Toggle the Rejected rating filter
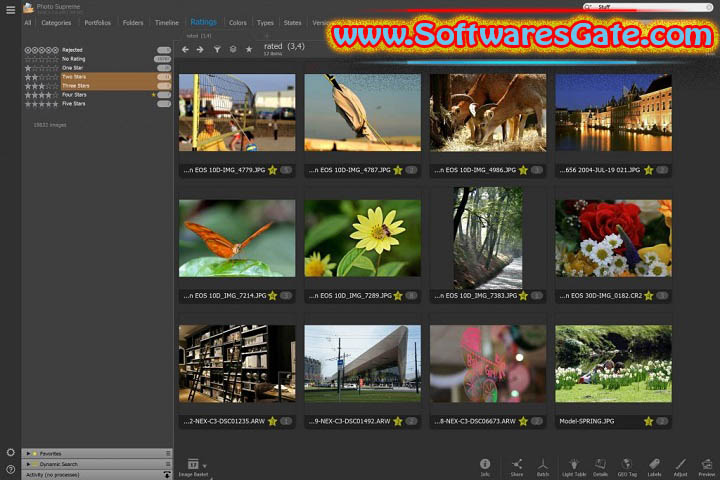This screenshot has height=480, width=720. [97, 50]
